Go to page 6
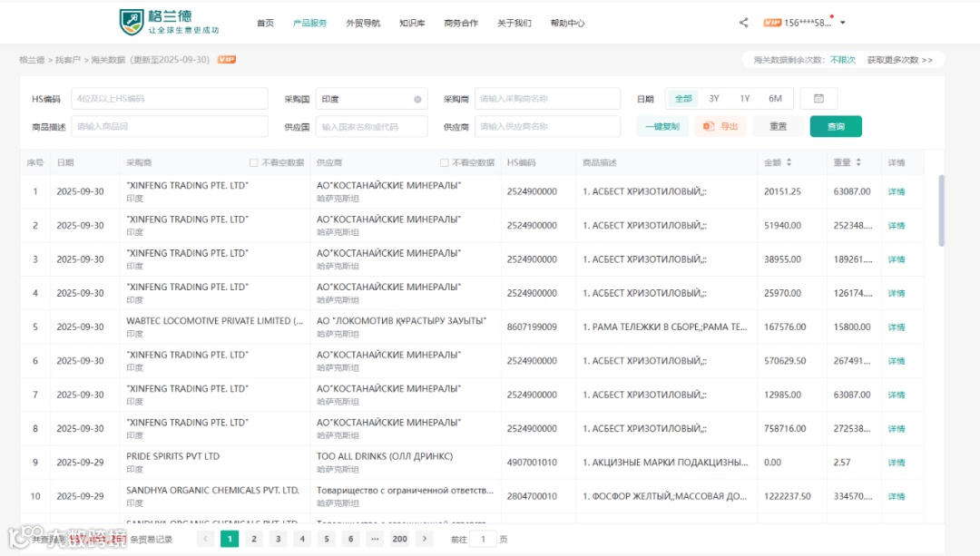 [350, 539]
